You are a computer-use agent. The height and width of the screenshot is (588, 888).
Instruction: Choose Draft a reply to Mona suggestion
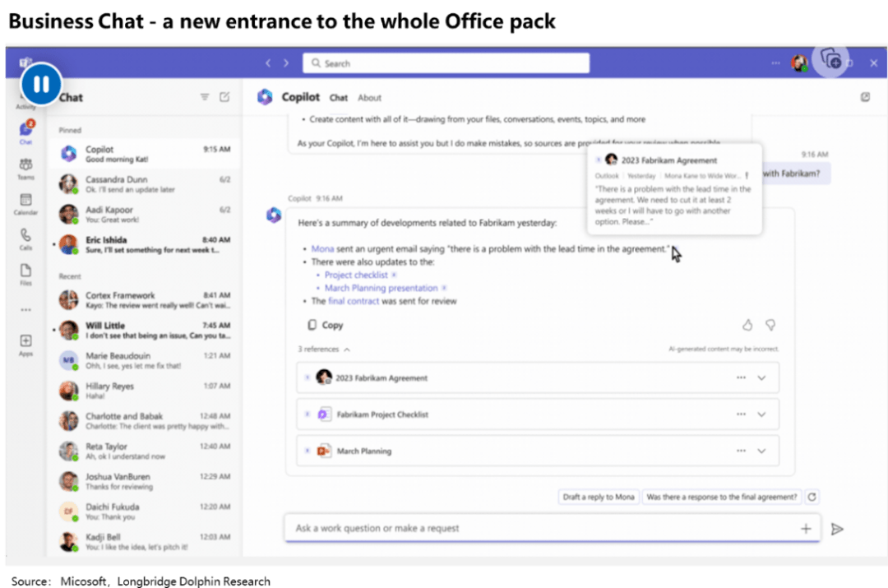coord(599,497)
